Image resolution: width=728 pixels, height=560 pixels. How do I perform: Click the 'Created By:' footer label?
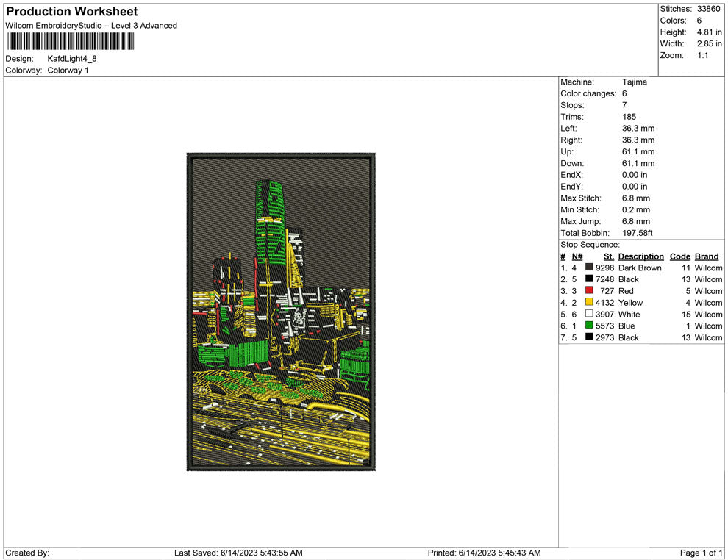click(27, 553)
